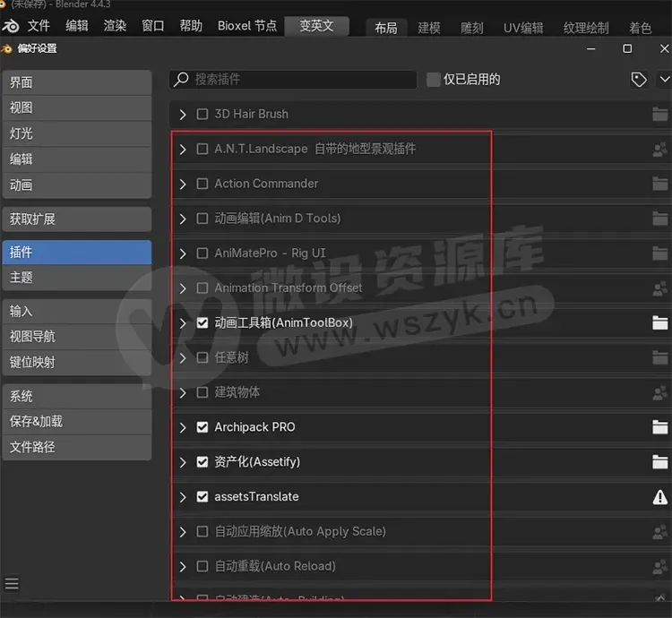Expand the 3D Hair Brush entry
The image size is (672, 618).
[x=183, y=115]
